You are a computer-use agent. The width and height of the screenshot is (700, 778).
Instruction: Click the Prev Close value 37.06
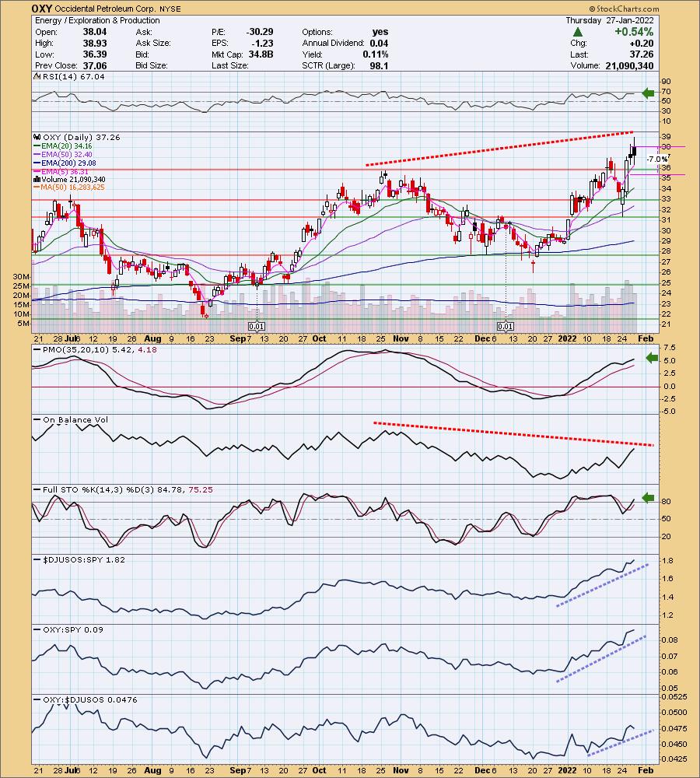95,65
